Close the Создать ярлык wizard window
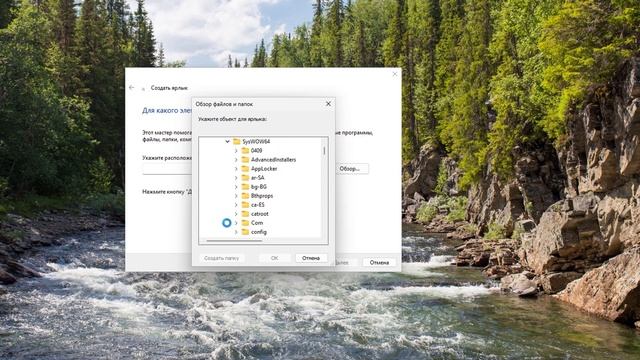The height and width of the screenshot is (360, 640). pos(395,74)
